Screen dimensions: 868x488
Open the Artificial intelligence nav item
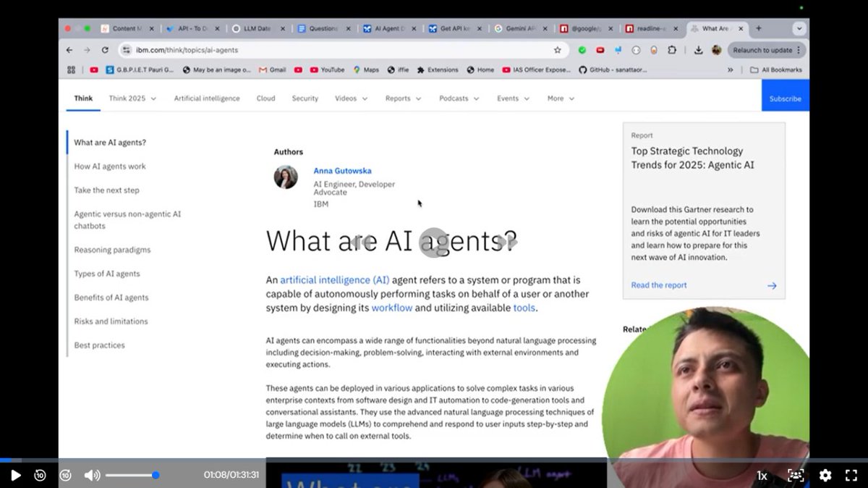(x=207, y=98)
